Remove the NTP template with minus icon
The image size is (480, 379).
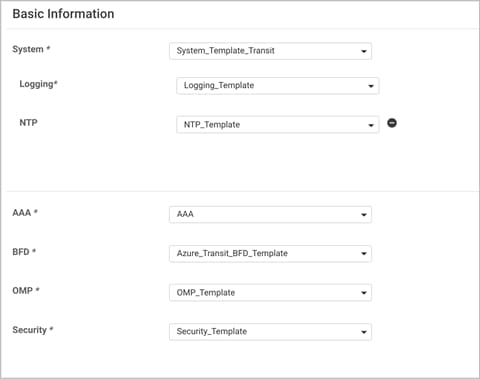[392, 123]
